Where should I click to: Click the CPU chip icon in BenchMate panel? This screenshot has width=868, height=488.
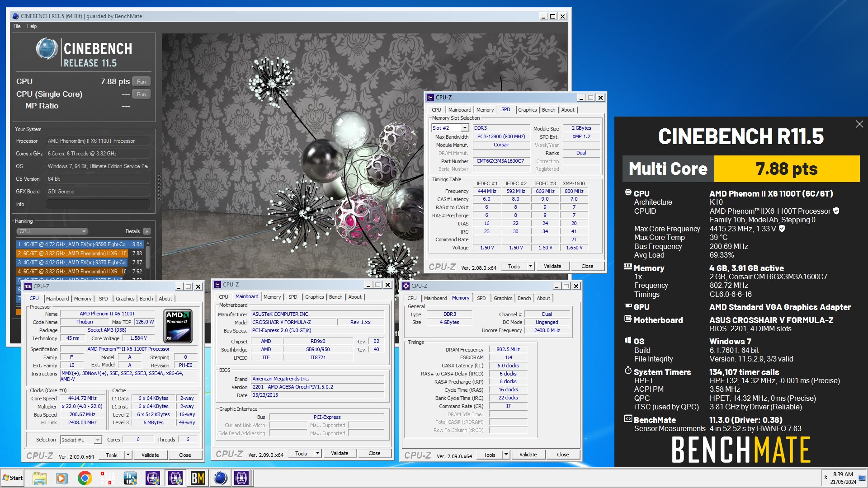(x=628, y=192)
